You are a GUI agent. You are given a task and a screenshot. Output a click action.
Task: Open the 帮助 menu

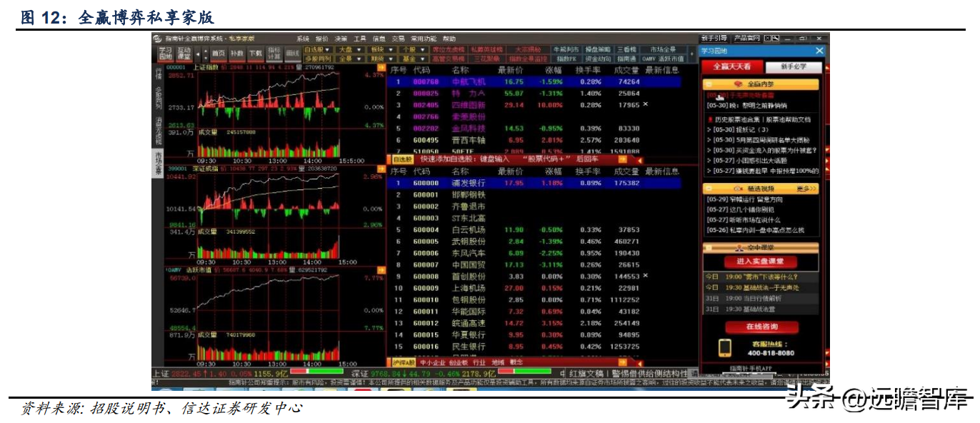449,39
